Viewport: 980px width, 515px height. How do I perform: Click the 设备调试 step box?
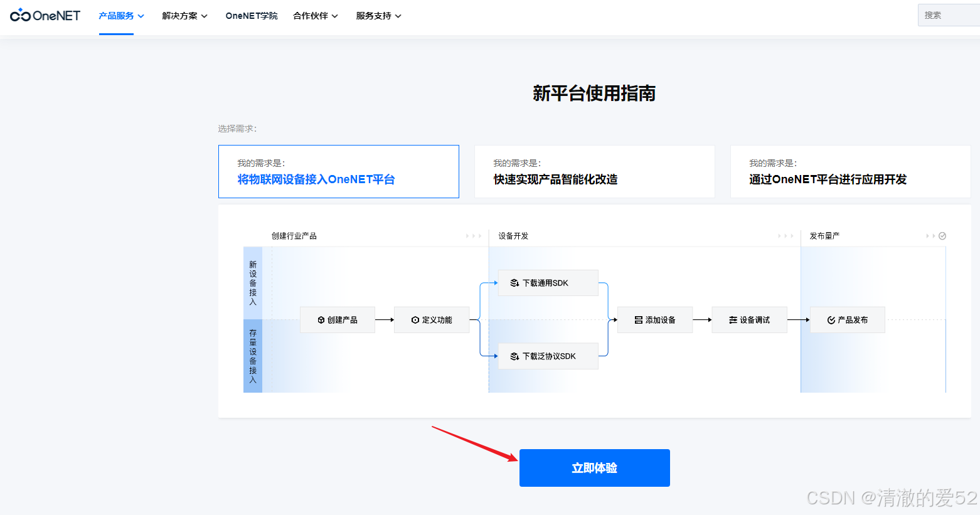point(749,320)
